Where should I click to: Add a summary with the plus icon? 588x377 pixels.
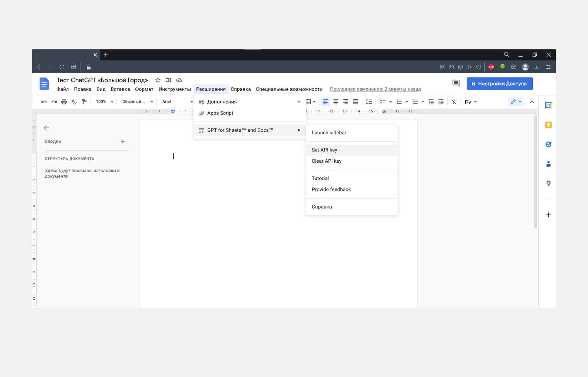(123, 142)
